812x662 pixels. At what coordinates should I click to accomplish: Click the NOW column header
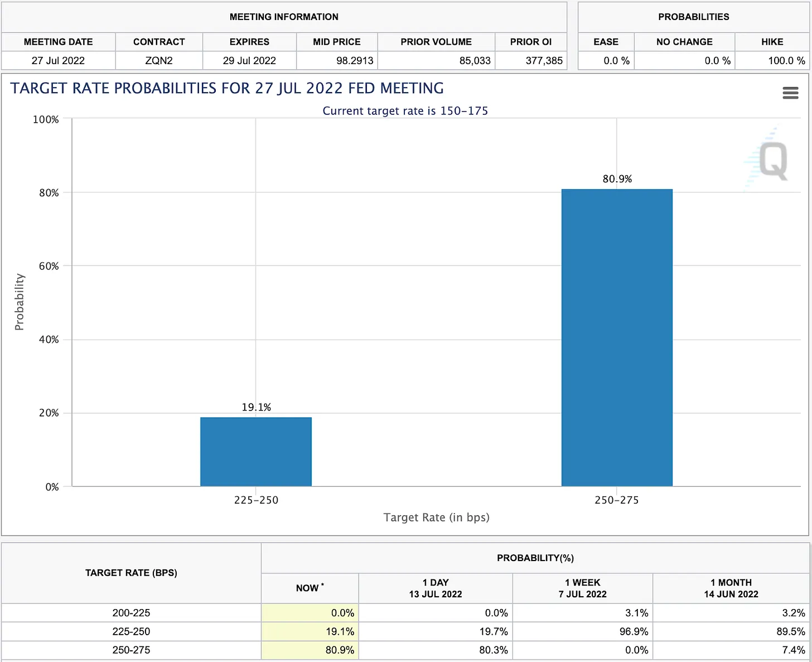tap(310, 588)
